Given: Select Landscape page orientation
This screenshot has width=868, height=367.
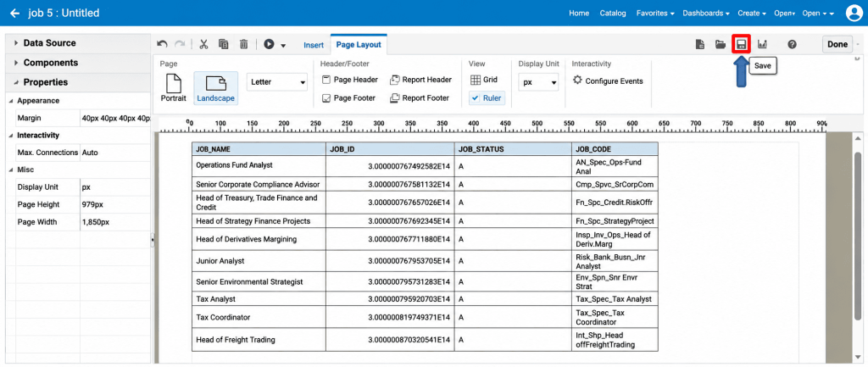Looking at the screenshot, I should pyautogui.click(x=216, y=88).
